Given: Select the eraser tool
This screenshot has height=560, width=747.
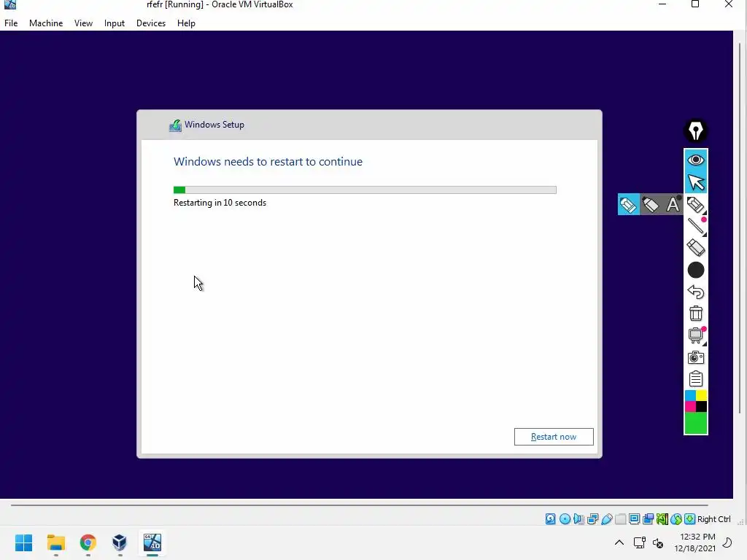Looking at the screenshot, I should [x=695, y=248].
